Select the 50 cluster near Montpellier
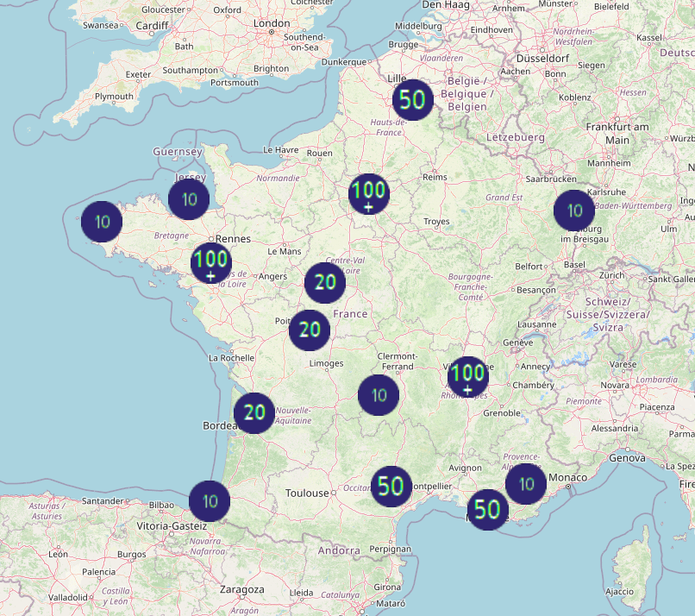Image resolution: width=695 pixels, height=616 pixels. coord(391,487)
